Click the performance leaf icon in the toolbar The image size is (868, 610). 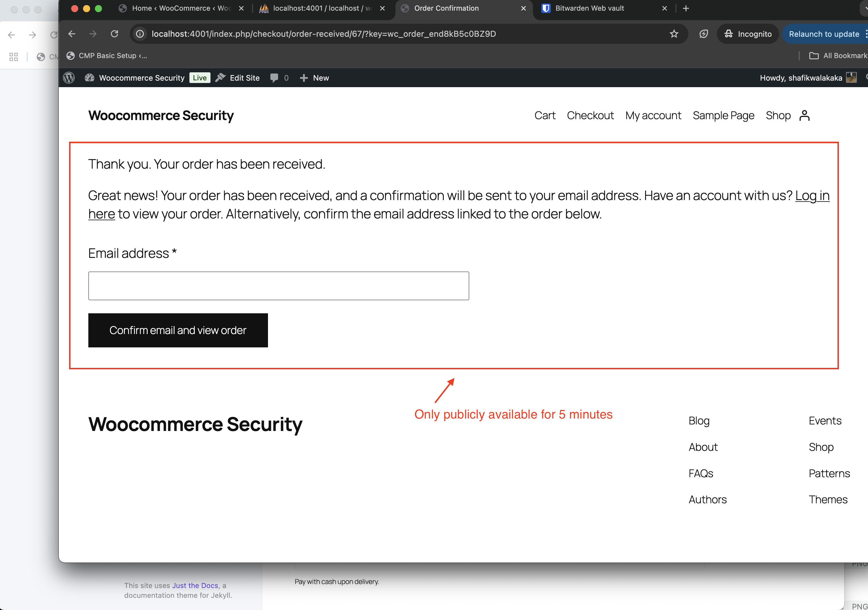pos(703,33)
